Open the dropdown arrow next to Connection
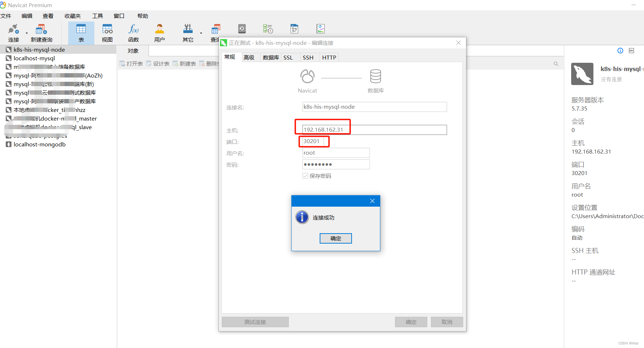 click(x=27, y=33)
